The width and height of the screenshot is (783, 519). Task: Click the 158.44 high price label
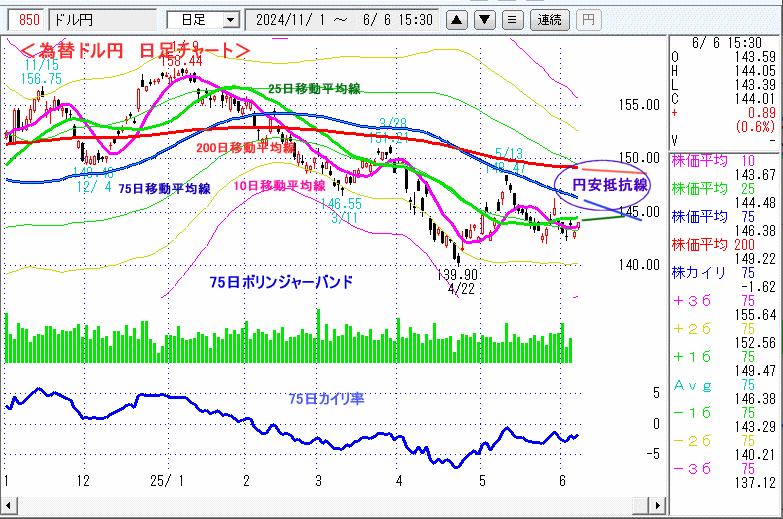[x=181, y=61]
